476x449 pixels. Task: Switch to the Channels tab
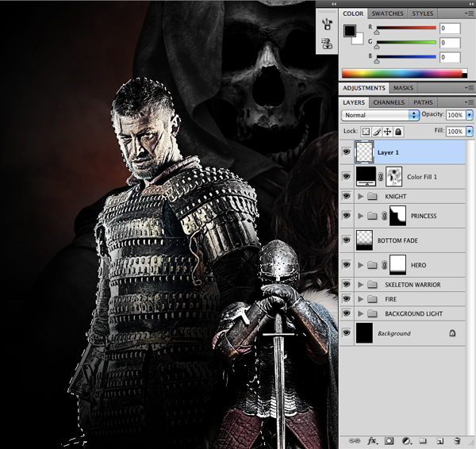click(x=390, y=102)
